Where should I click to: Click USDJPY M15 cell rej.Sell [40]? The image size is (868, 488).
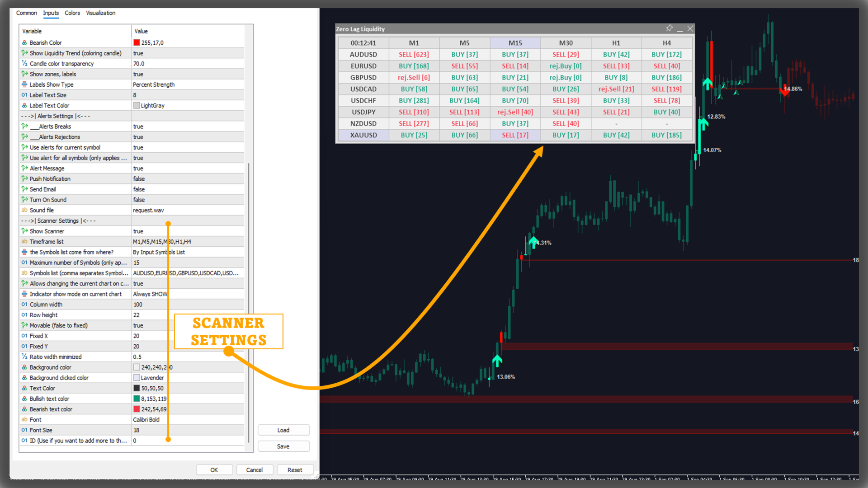(x=515, y=112)
